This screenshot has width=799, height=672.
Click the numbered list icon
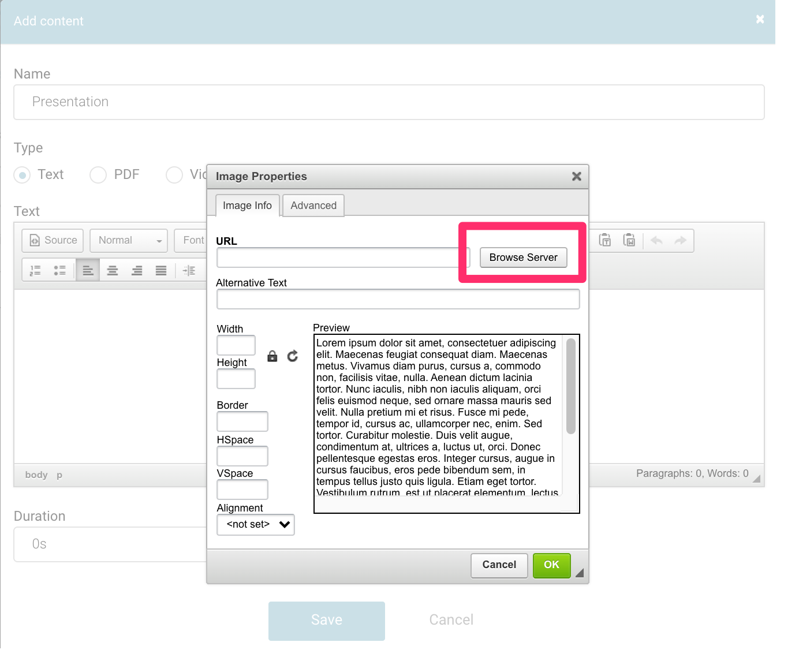click(x=35, y=270)
